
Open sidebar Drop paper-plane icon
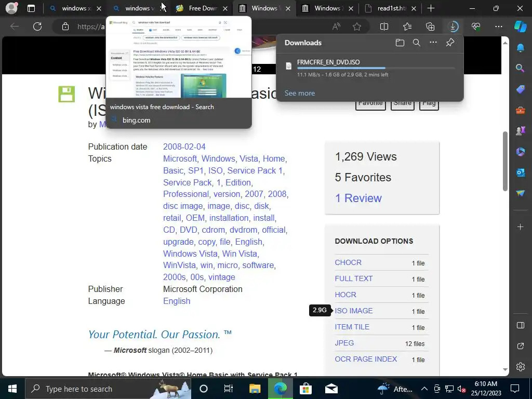coord(520,193)
